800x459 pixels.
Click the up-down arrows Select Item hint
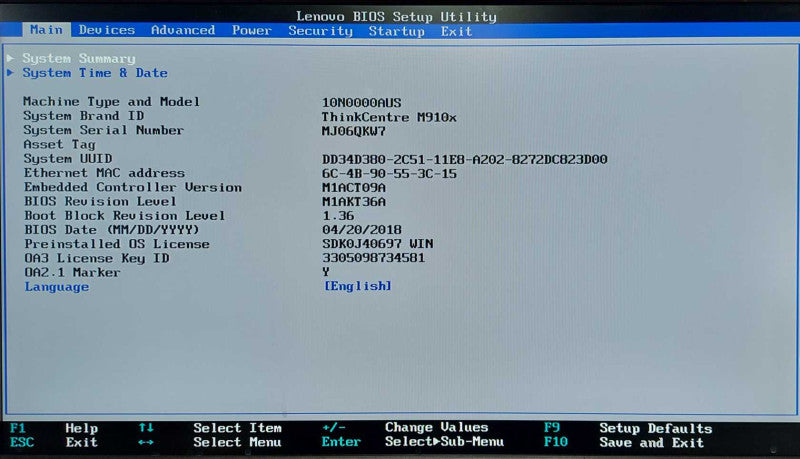pos(210,427)
